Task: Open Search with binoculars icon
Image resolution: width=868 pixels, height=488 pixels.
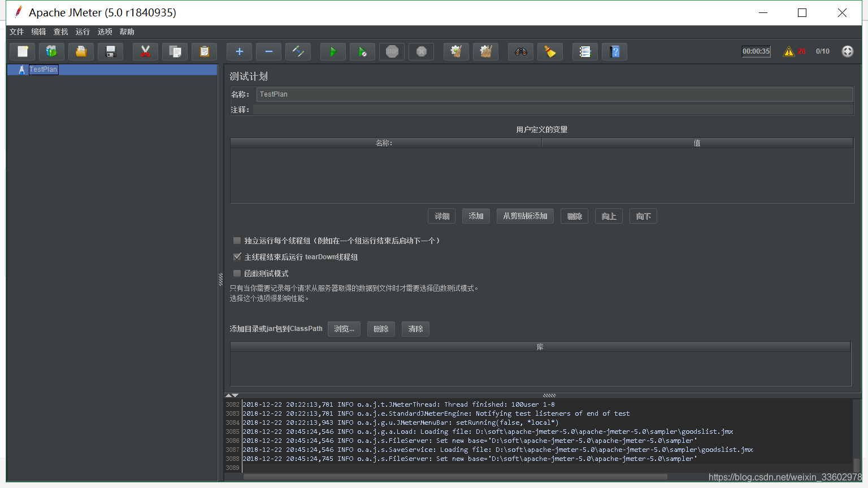Action: point(521,51)
